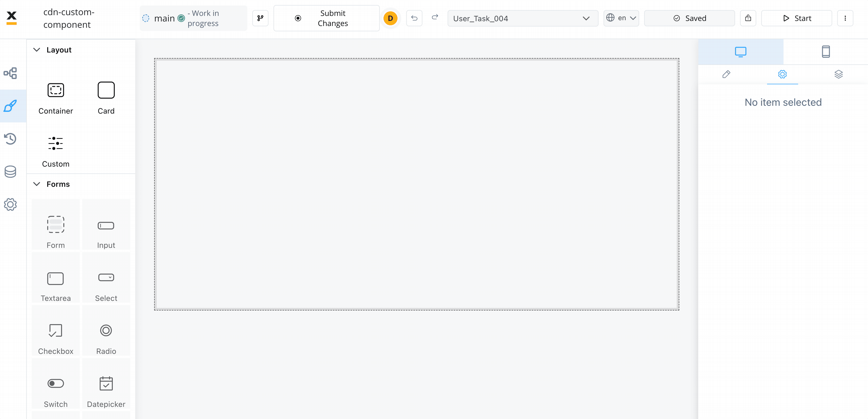This screenshot has height=419, width=868.
Task: Select the UI designer brush icon
Action: click(10, 106)
